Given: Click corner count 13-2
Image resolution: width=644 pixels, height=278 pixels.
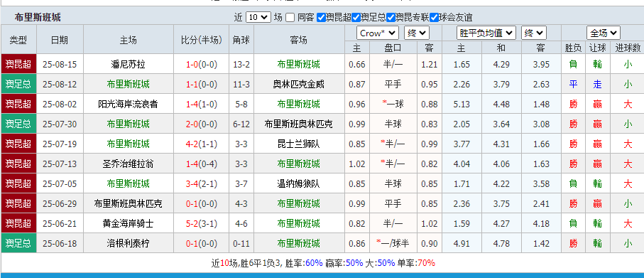Looking at the screenshot, I should pyautogui.click(x=241, y=65).
